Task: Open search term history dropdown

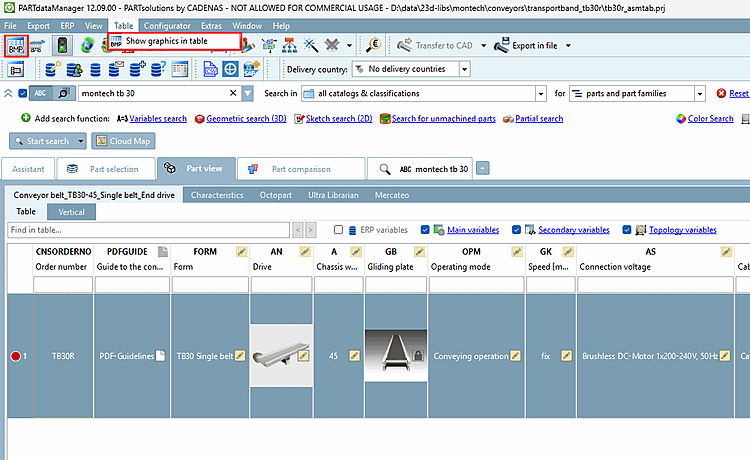Action: coord(247,93)
